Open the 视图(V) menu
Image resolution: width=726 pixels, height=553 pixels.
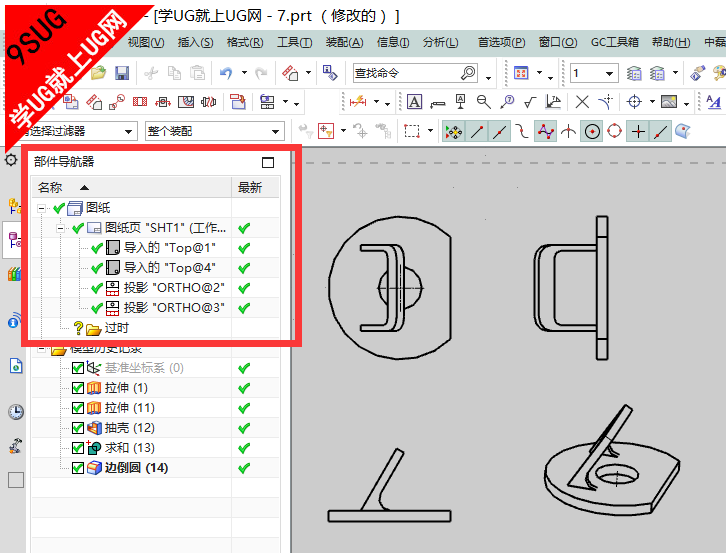click(x=146, y=43)
